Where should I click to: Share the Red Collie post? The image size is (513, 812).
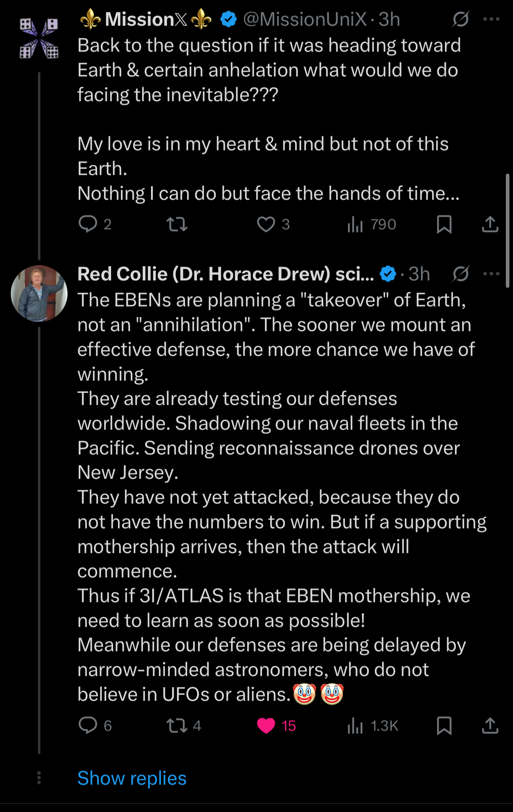tap(490, 725)
